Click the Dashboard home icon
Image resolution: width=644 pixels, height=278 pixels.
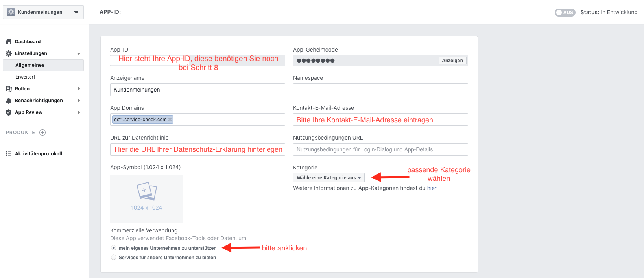click(9, 42)
